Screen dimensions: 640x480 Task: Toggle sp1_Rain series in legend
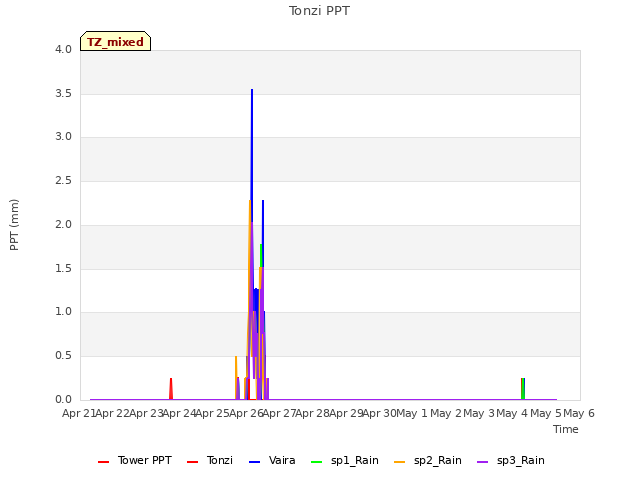345,460
